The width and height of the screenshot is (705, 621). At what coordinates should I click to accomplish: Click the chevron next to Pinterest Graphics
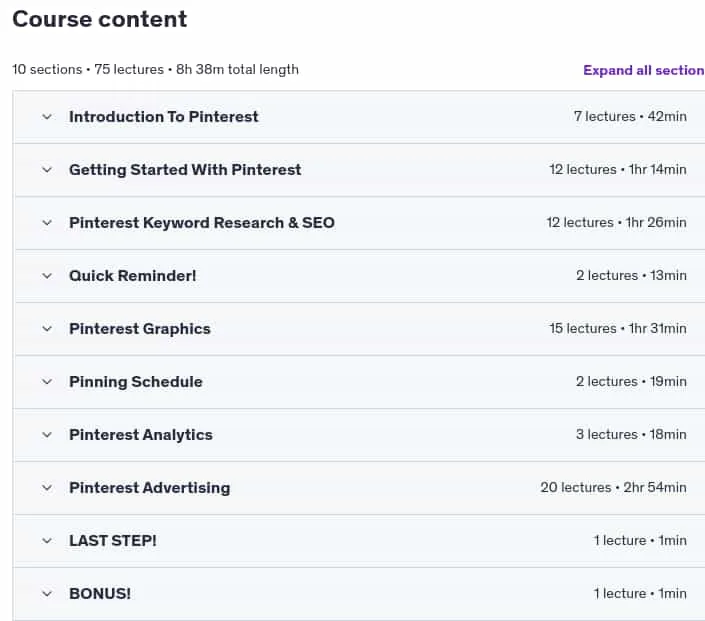(x=47, y=329)
